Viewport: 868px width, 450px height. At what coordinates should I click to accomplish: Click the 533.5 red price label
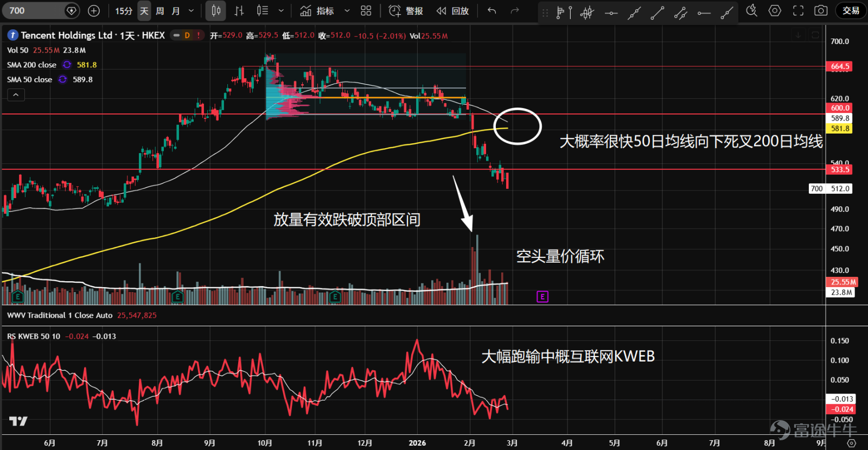tap(839, 169)
